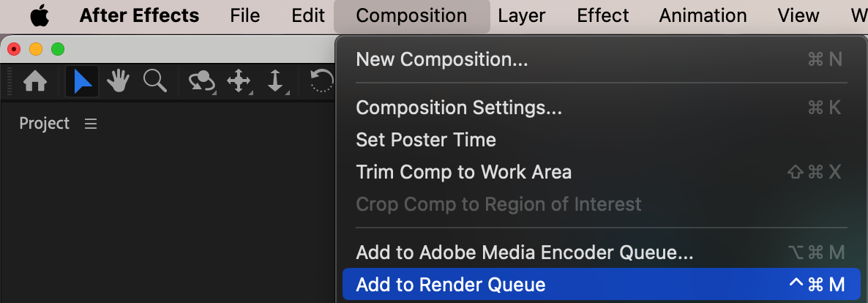Image resolution: width=868 pixels, height=303 pixels.
Task: Switch to the Project panel tab
Action: [x=44, y=124]
